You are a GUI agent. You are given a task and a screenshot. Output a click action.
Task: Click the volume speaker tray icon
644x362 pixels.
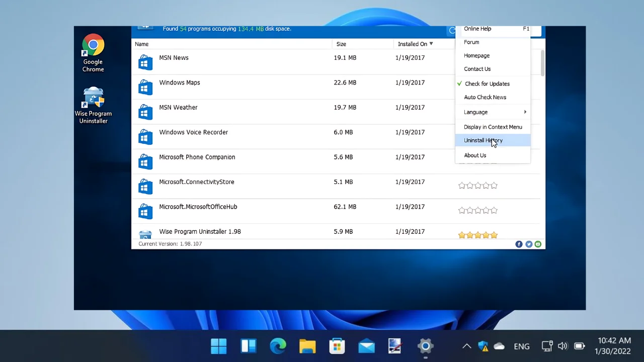coord(562,346)
